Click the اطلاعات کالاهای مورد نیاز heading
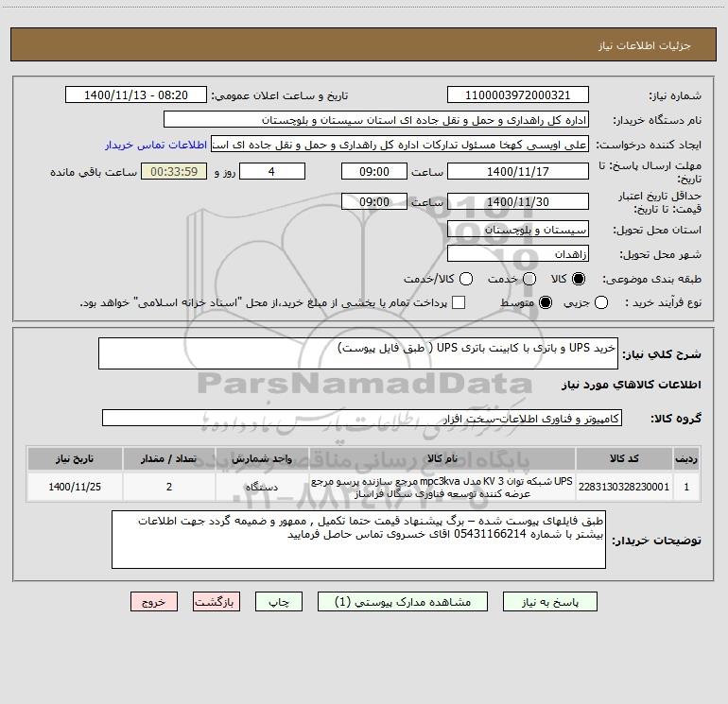This screenshot has height=704, width=728. tap(631, 385)
